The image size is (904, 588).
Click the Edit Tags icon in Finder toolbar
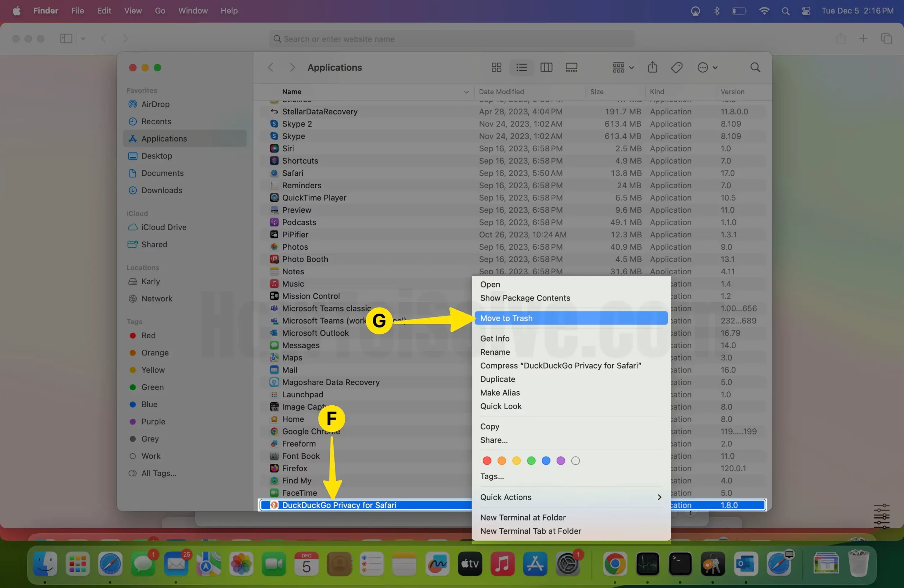coord(677,67)
